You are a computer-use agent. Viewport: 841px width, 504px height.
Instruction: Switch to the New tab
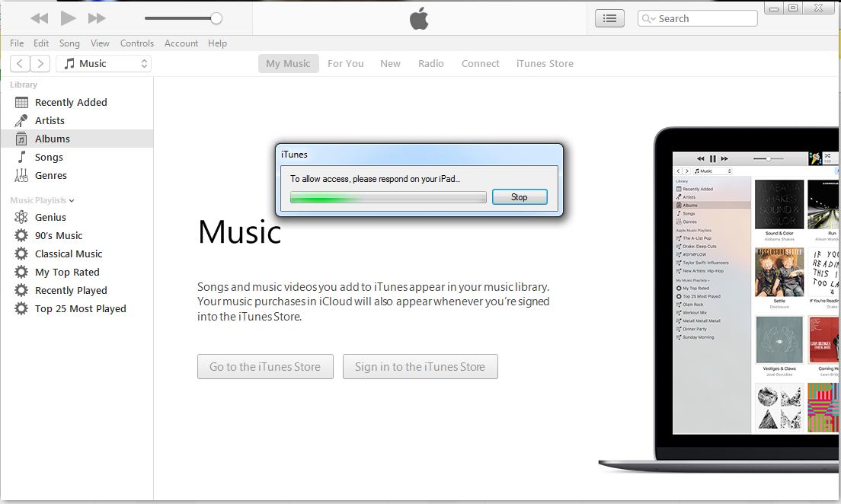(x=391, y=63)
